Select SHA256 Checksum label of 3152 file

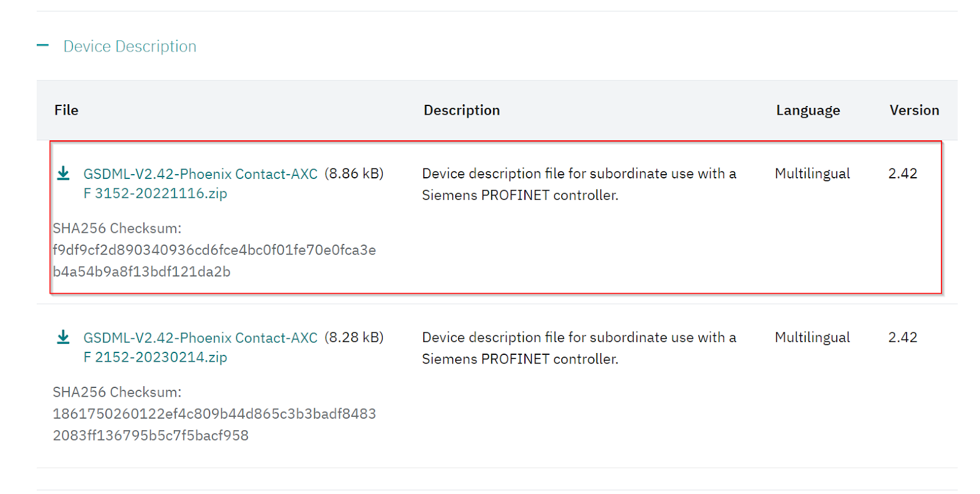[x=117, y=228]
